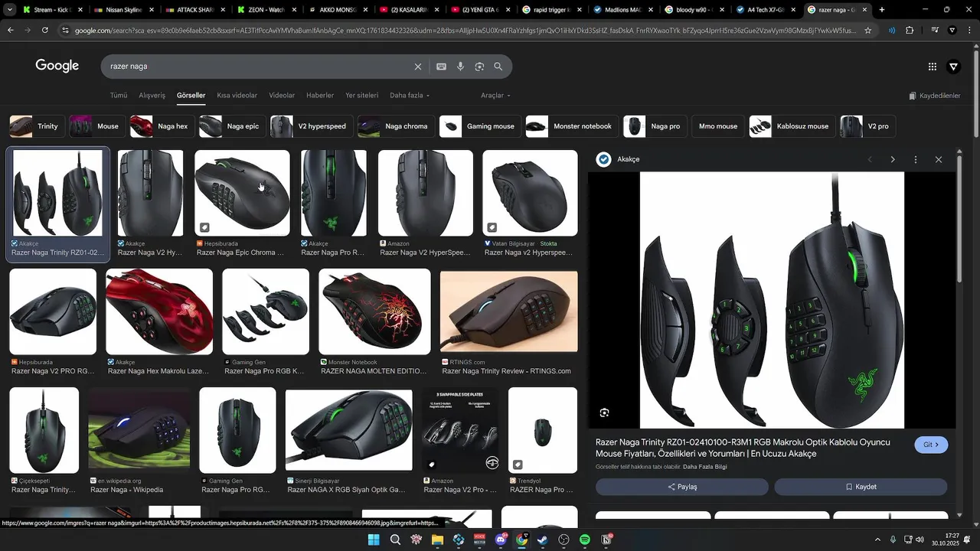Open the Kaydedilenler saved items
The height and width of the screenshot is (551, 980).
pyautogui.click(x=935, y=96)
